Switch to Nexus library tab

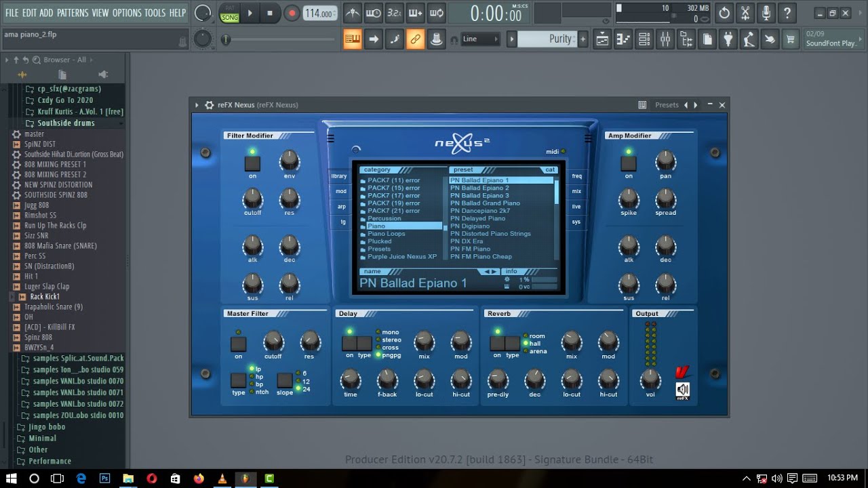click(x=339, y=176)
